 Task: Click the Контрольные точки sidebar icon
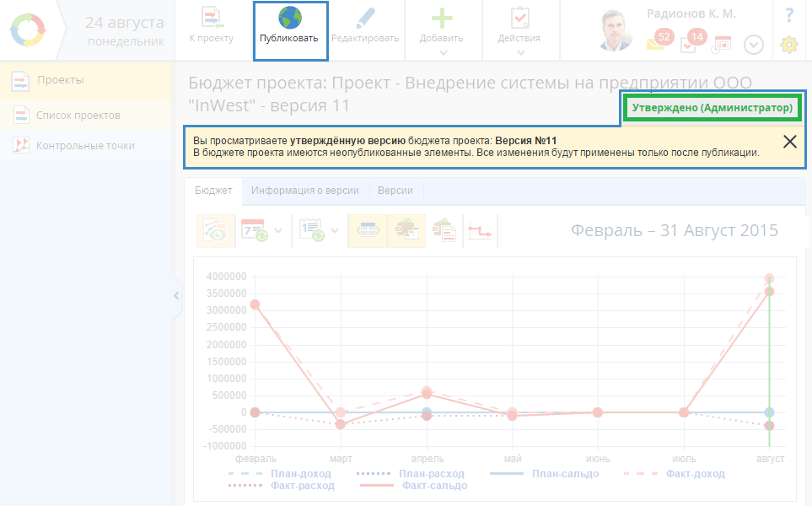click(21, 146)
